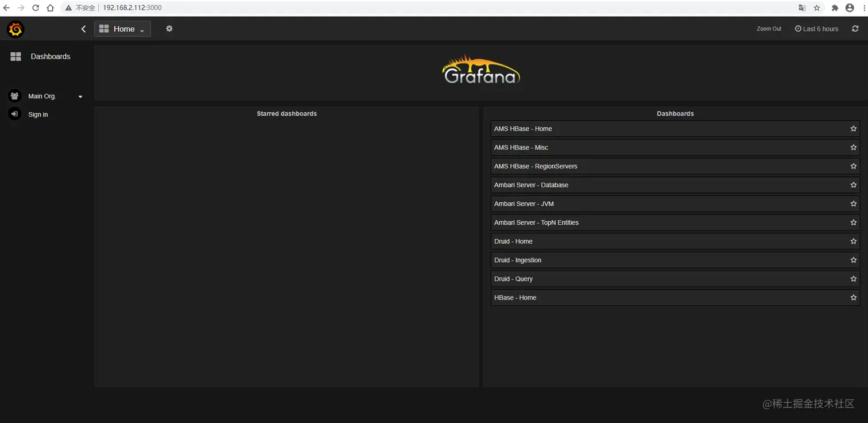
Task: Star the Ambari Server - JVM dashboard
Action: click(854, 204)
